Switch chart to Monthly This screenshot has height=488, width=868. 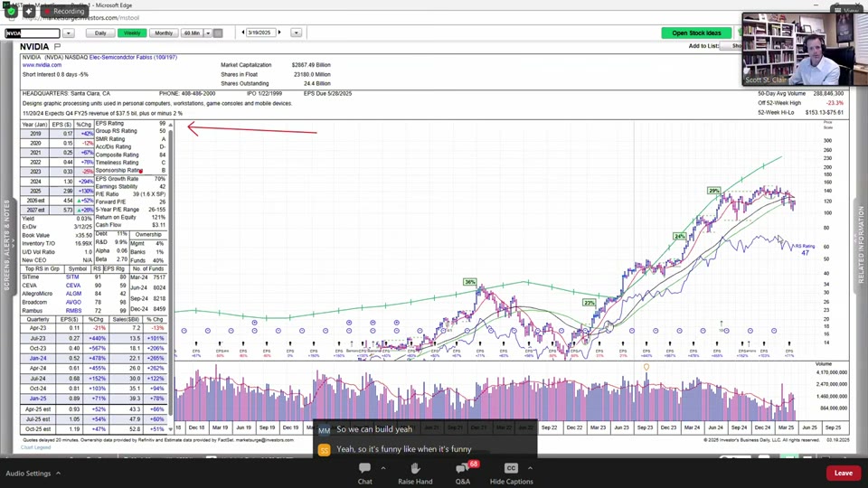[164, 33]
